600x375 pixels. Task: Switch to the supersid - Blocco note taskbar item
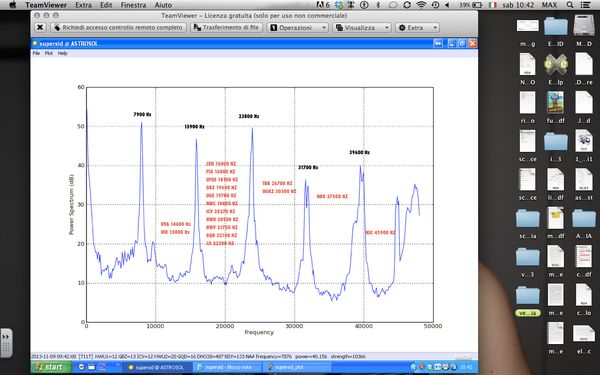pyautogui.click(x=227, y=367)
